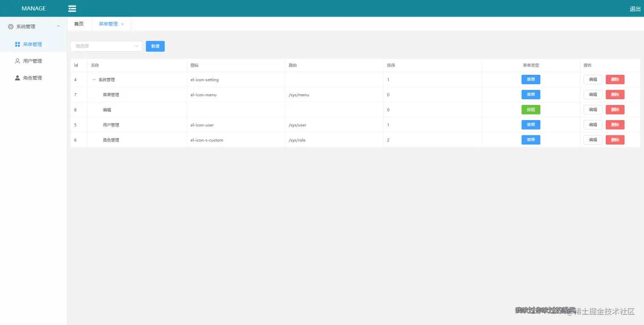Click the 用户管理 person icon in sidebar
This screenshot has width=644, height=325.
point(17,61)
